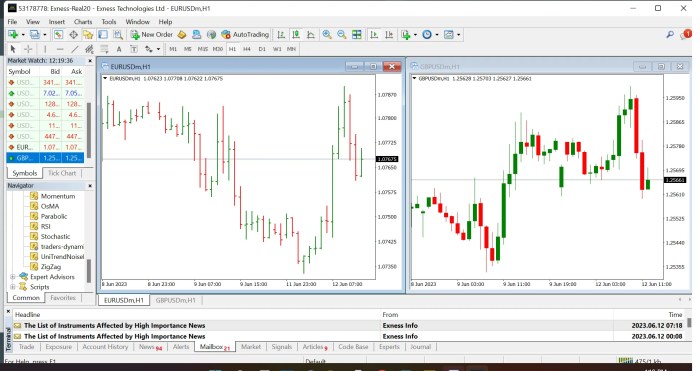The height and width of the screenshot is (371, 700).
Task: Select the equidistant channel tool
Action: 89,49
